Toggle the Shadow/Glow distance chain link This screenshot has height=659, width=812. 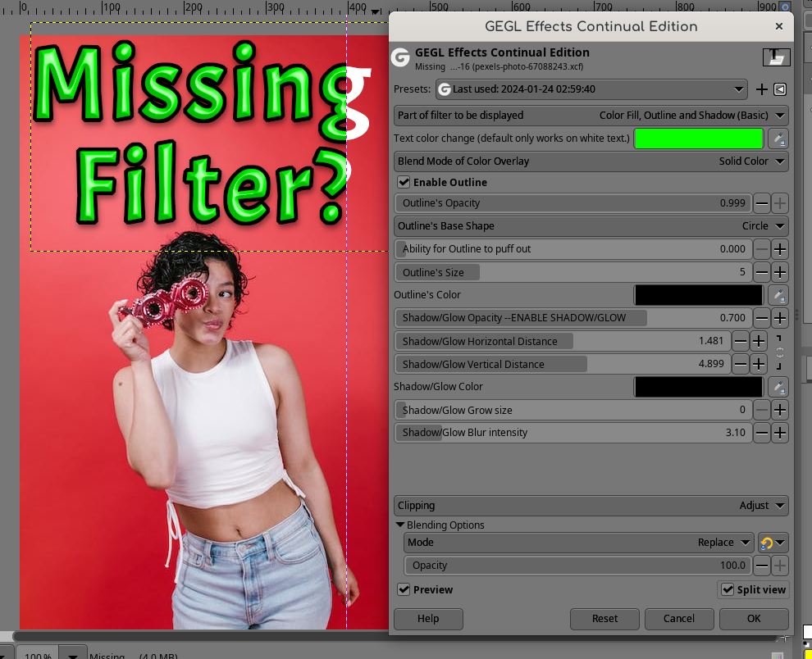point(779,352)
